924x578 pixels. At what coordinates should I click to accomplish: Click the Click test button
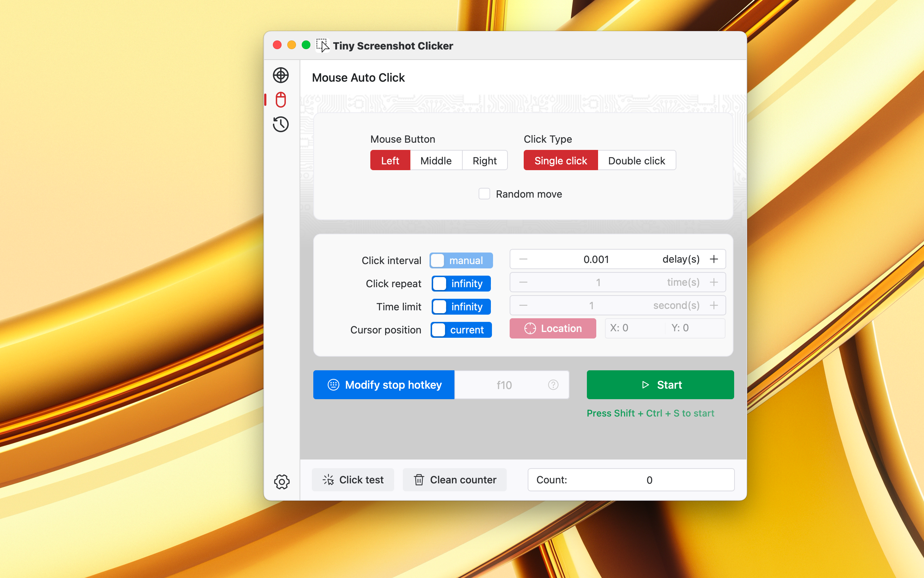(353, 480)
